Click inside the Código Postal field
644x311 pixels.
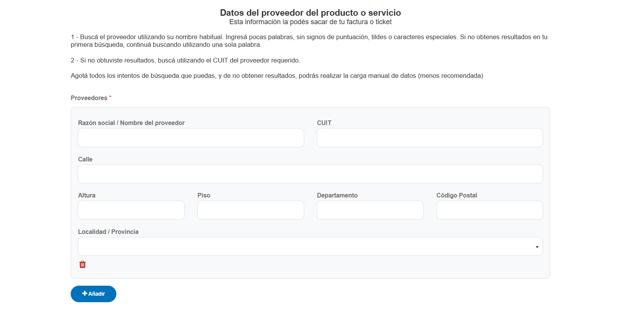coord(489,210)
